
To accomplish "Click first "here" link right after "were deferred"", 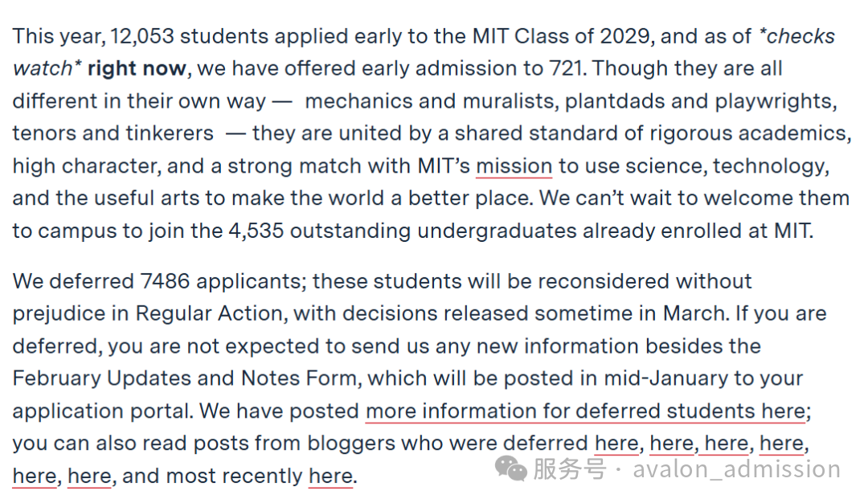I will (616, 443).
